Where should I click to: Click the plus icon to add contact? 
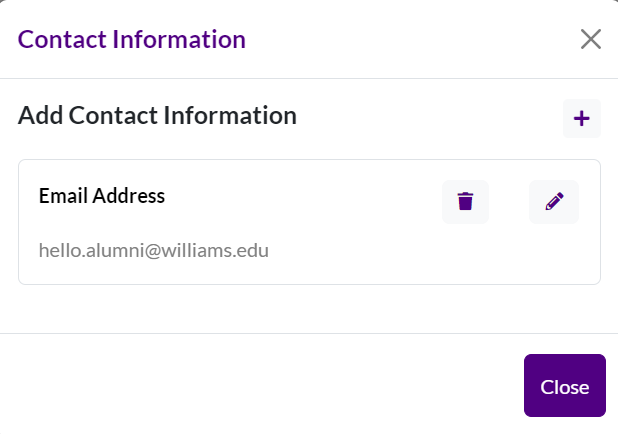point(582,119)
